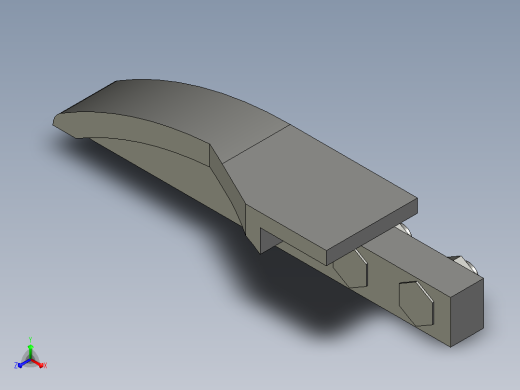The width and height of the screenshot is (520, 390).
Task: Select the bolt washer behind the flat plate
Action: click(403, 229)
